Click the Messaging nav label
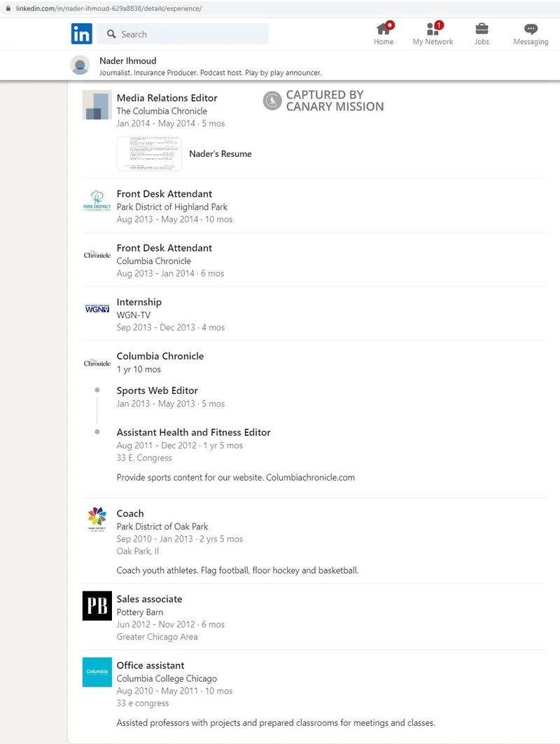This screenshot has height=744, width=560. pos(531,42)
